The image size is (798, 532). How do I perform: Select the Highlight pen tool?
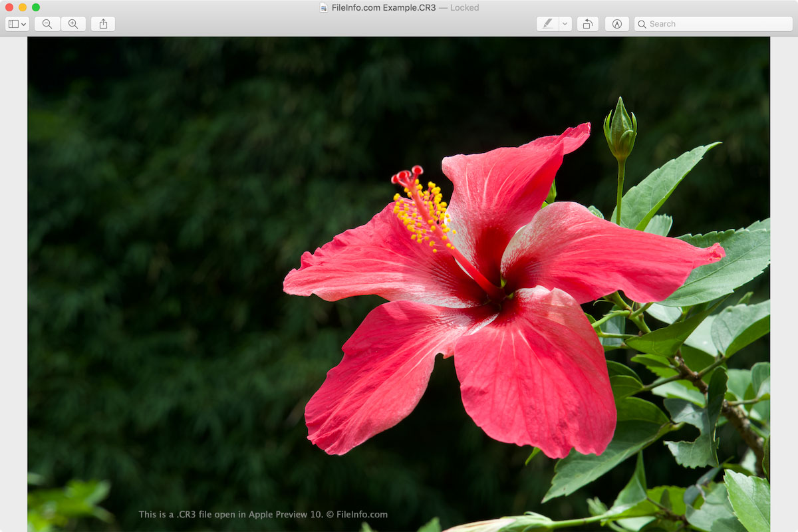(x=547, y=24)
